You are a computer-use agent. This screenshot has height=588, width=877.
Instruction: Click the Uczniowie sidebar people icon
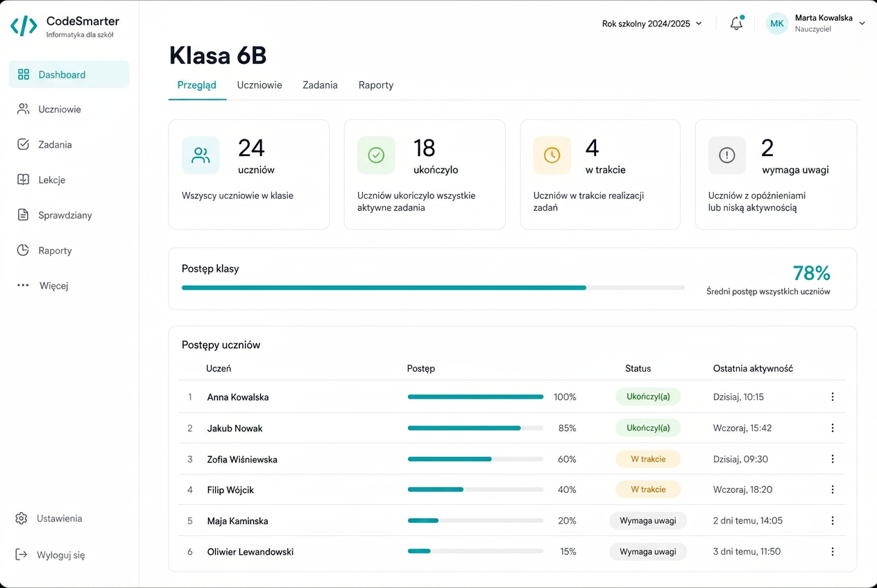click(x=24, y=109)
